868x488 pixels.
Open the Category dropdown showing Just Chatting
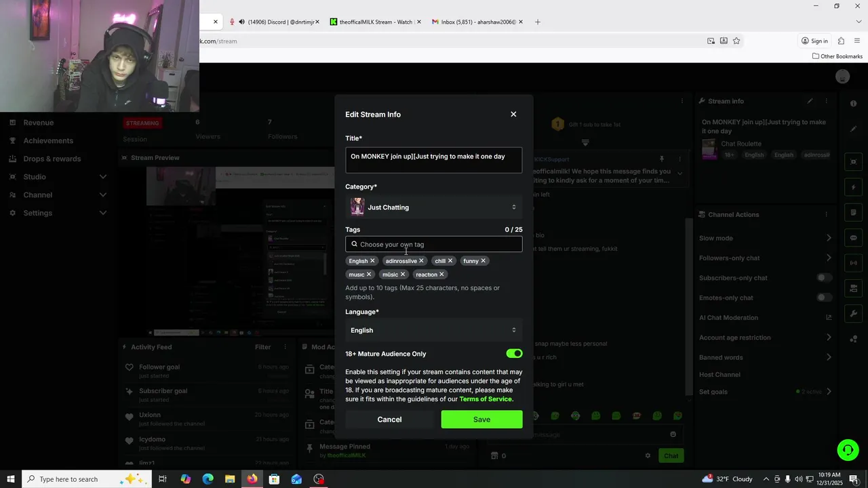(434, 207)
